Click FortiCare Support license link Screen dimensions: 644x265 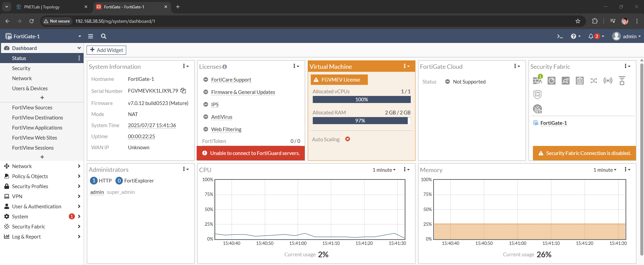231,79
